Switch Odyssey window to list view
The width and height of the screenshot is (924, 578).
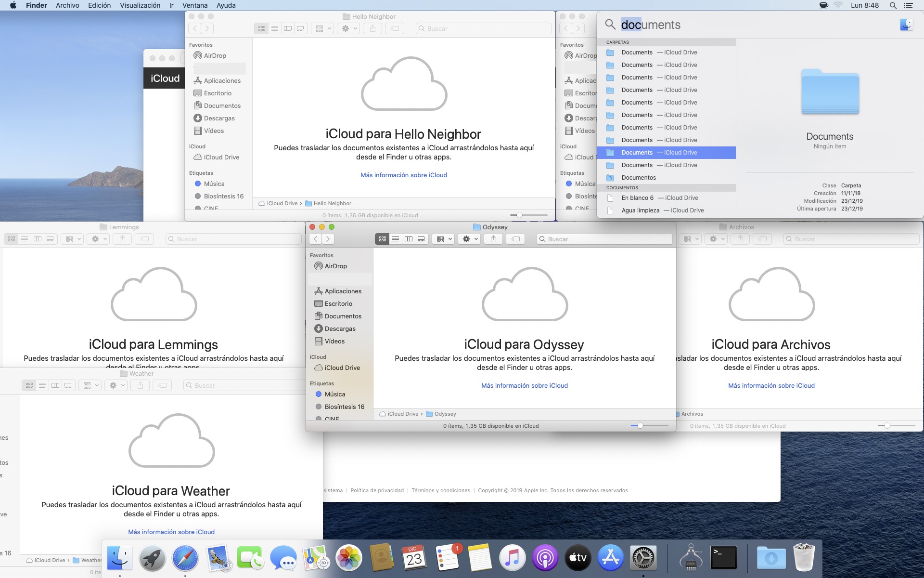[396, 239]
